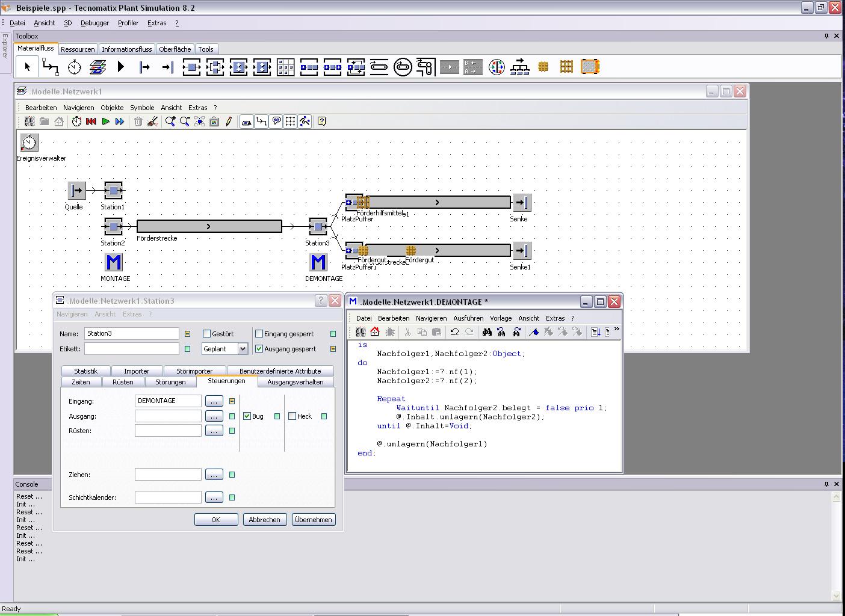Switch to the Ressourcen toolbox tab
Image resolution: width=845 pixels, height=616 pixels.
[x=78, y=49]
